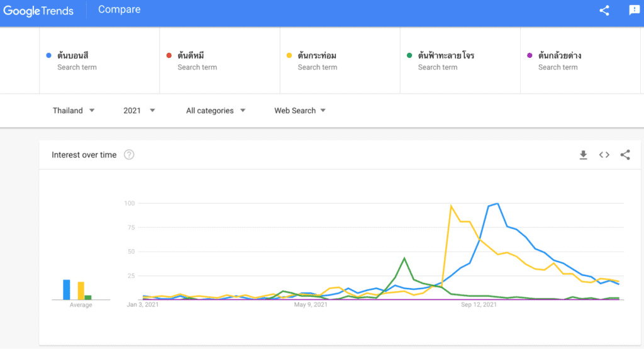This screenshot has width=644, height=349.
Task: Click the blue average bar
Action: pyautogui.click(x=66, y=289)
